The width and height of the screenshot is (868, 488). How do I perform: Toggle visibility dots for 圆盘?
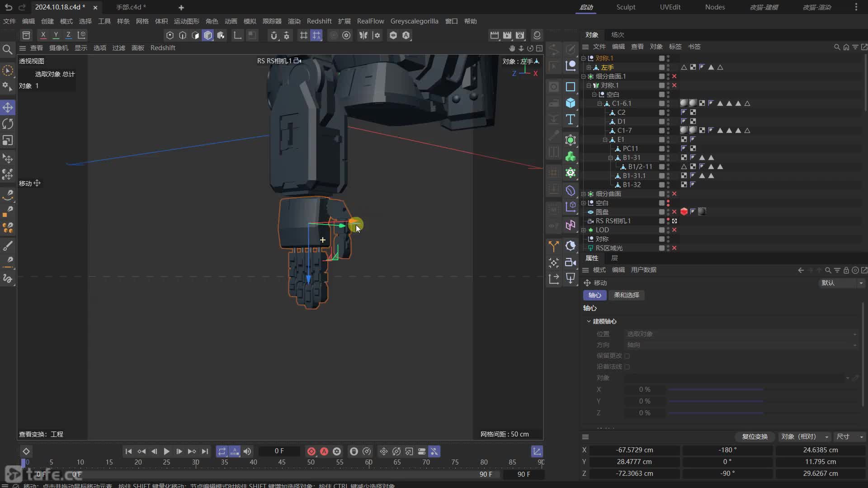pyautogui.click(x=668, y=212)
